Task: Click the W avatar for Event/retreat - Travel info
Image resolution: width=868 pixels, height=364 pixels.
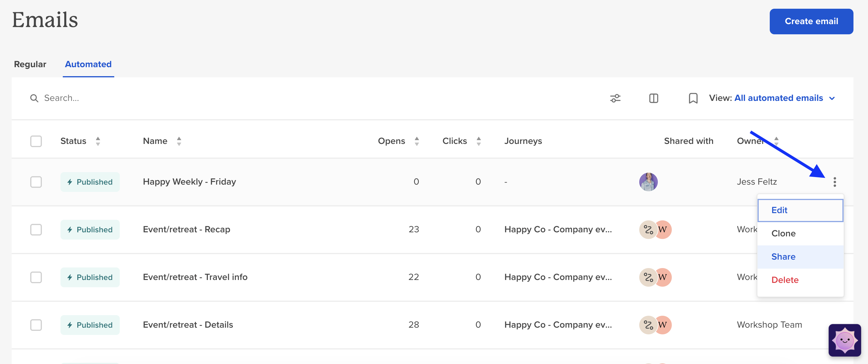Action: (x=663, y=277)
